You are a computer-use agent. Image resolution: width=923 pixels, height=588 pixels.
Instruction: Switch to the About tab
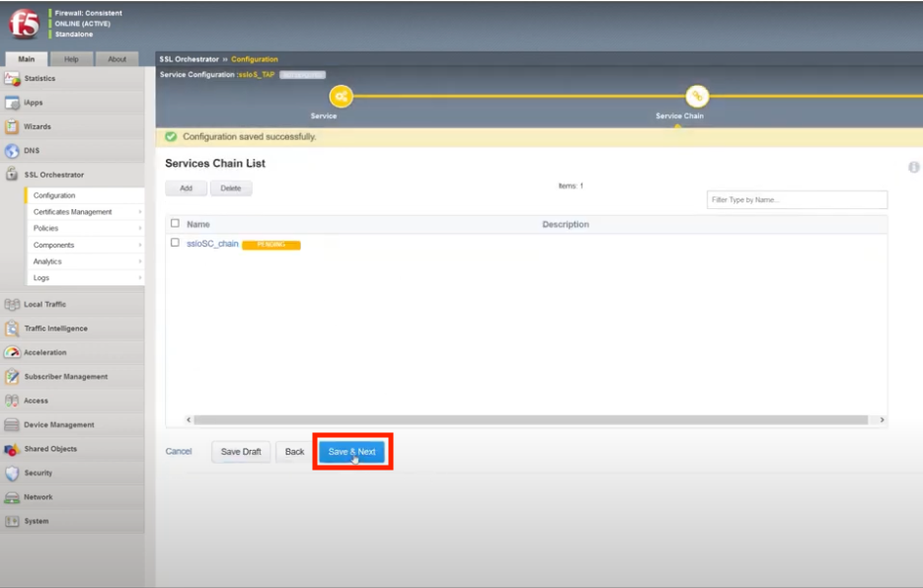[117, 59]
